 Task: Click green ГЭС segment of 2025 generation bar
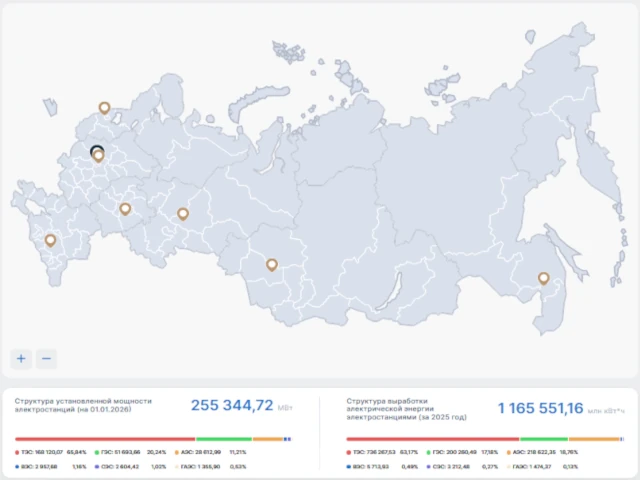coord(544,439)
